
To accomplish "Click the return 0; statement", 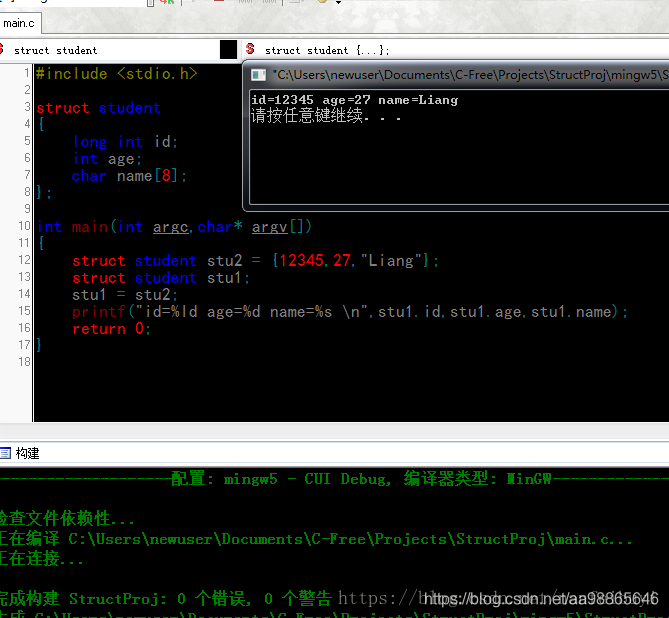I will 111,329.
